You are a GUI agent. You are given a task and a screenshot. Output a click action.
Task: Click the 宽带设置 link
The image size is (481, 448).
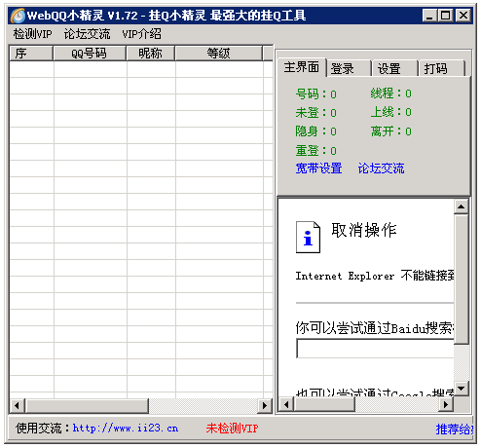318,168
